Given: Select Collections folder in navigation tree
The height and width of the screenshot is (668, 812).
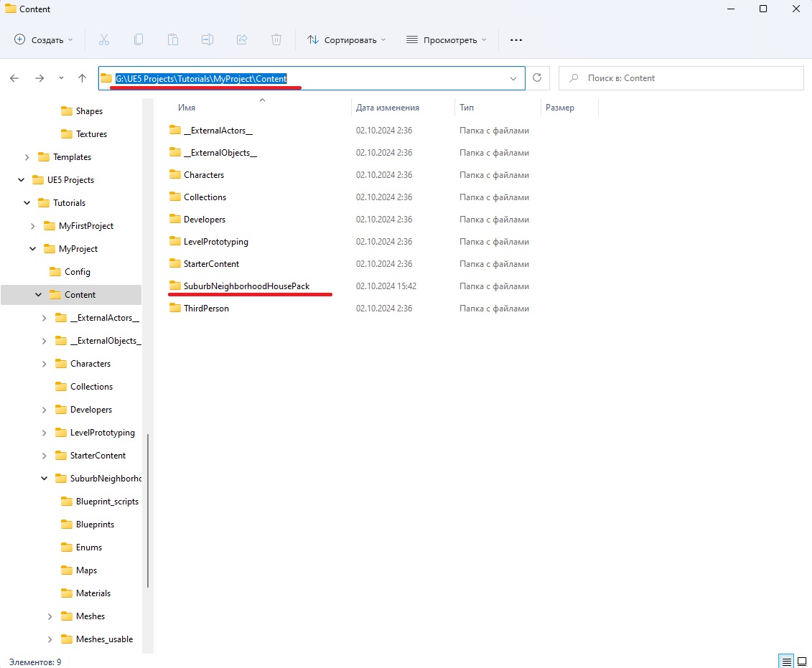Looking at the screenshot, I should click(x=92, y=387).
